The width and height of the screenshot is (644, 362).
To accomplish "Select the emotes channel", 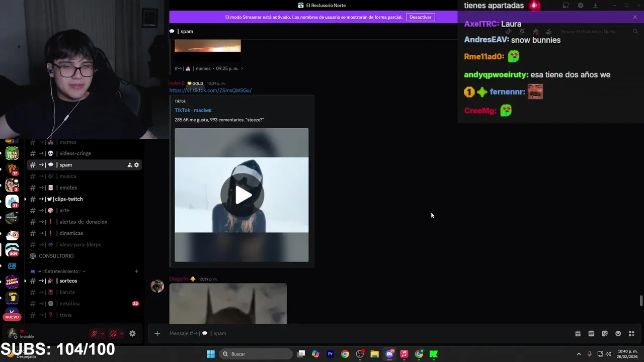I will pos(84,188).
